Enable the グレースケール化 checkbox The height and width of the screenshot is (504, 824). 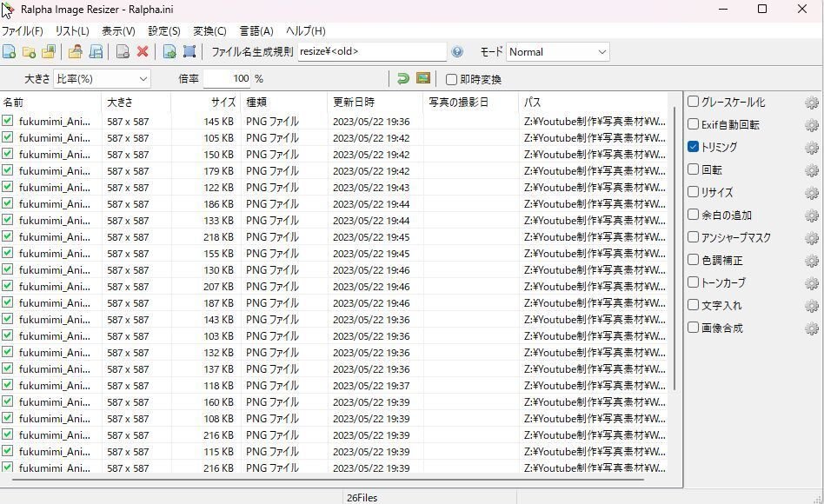pyautogui.click(x=693, y=102)
